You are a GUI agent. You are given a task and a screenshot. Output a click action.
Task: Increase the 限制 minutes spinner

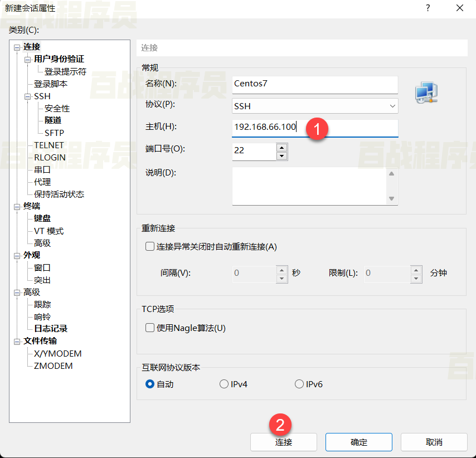pos(416,270)
